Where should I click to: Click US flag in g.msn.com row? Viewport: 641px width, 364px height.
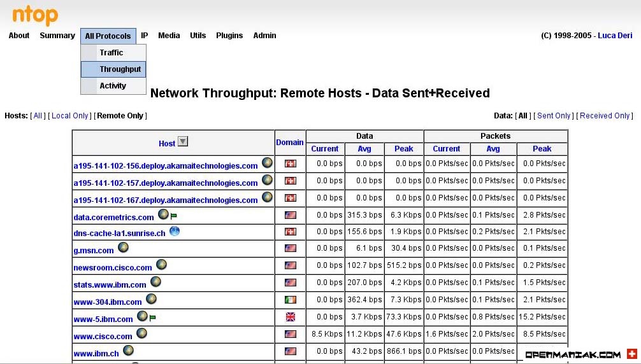(291, 248)
